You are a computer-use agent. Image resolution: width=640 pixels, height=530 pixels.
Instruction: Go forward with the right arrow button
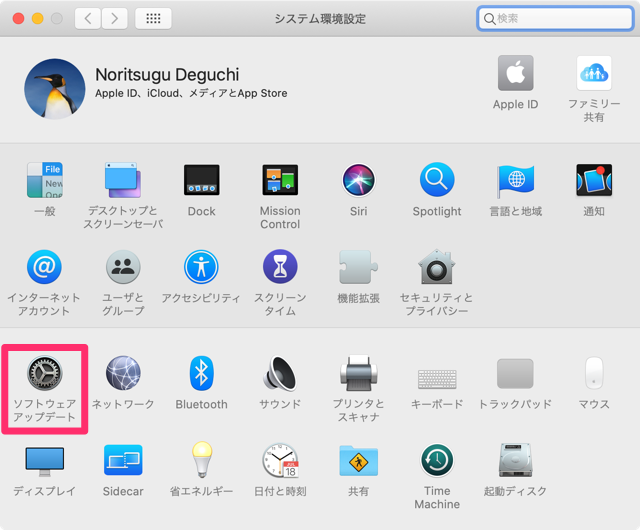[x=114, y=18]
